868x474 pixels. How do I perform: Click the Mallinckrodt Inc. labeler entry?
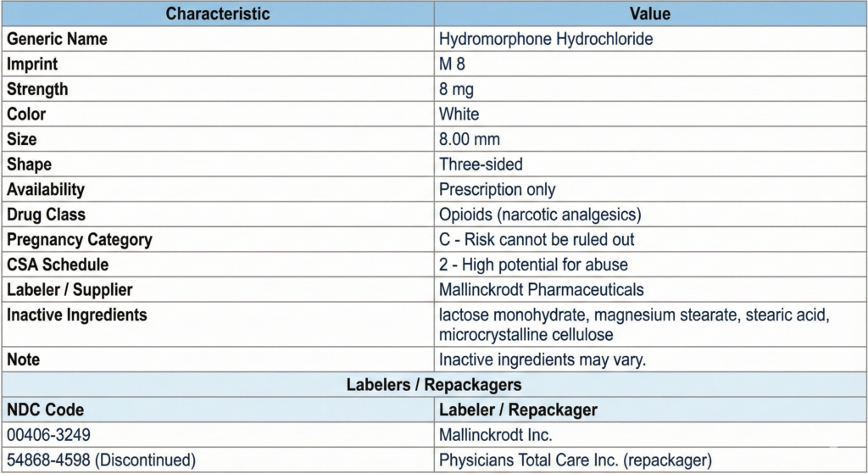click(496, 435)
